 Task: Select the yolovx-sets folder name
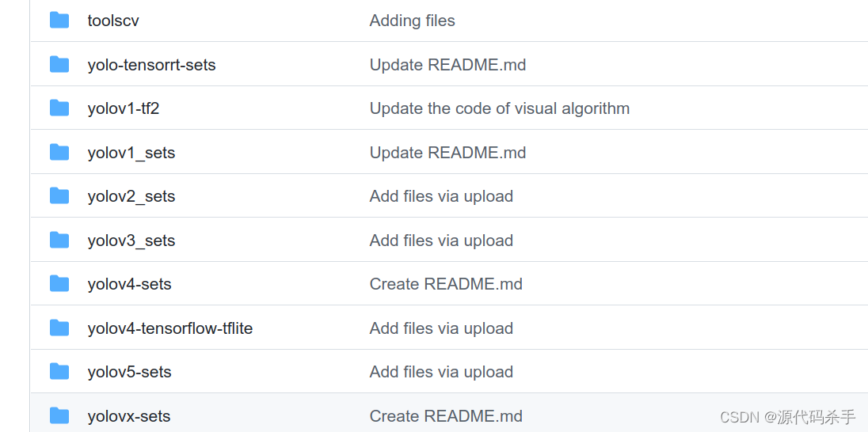(129, 416)
